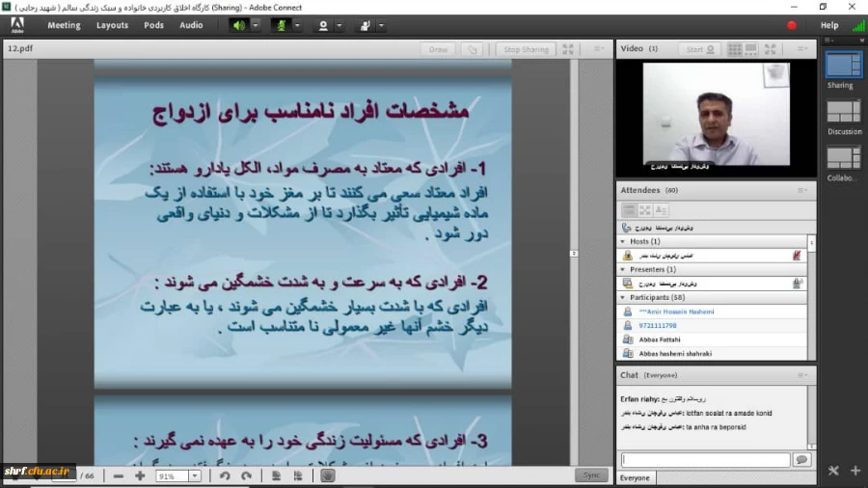Switch Video pod to filmstrip layout icon
The width and height of the screenshot is (868, 488).
point(751,49)
